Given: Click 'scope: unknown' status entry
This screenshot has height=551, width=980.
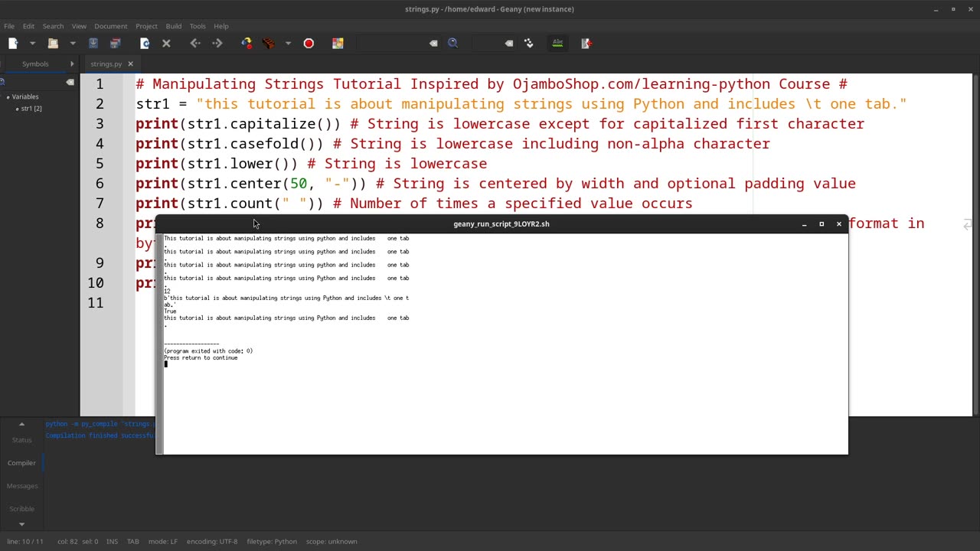Looking at the screenshot, I should click(x=332, y=542).
